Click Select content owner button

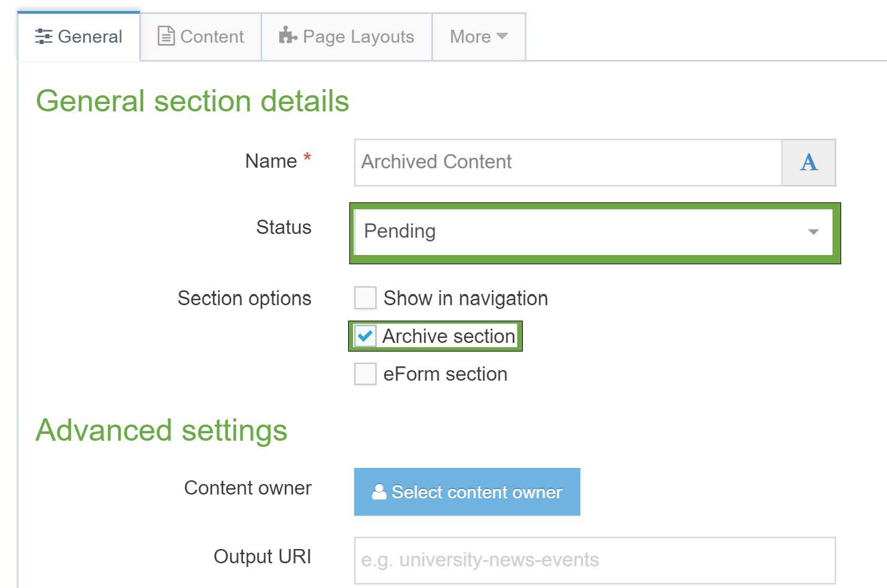(x=467, y=491)
